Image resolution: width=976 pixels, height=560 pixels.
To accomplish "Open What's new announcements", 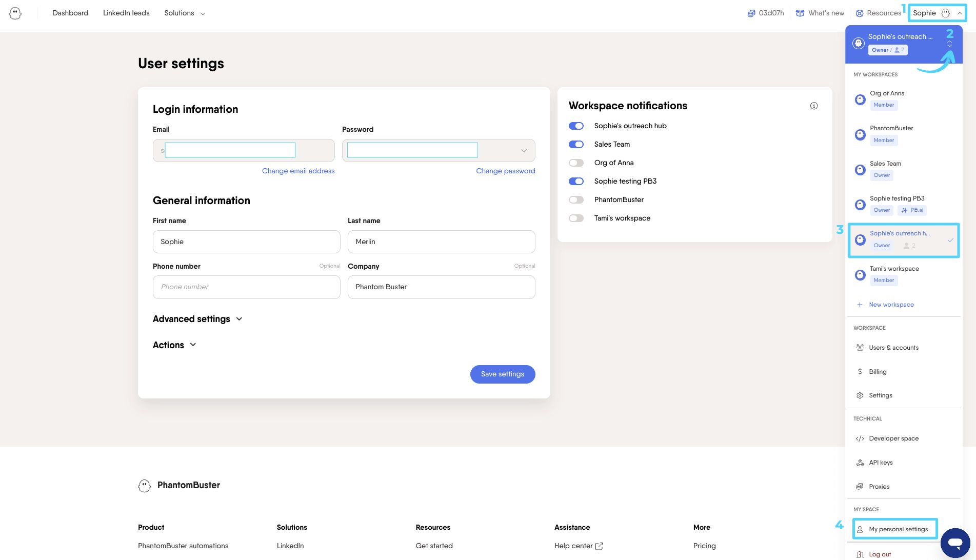I will coord(820,13).
